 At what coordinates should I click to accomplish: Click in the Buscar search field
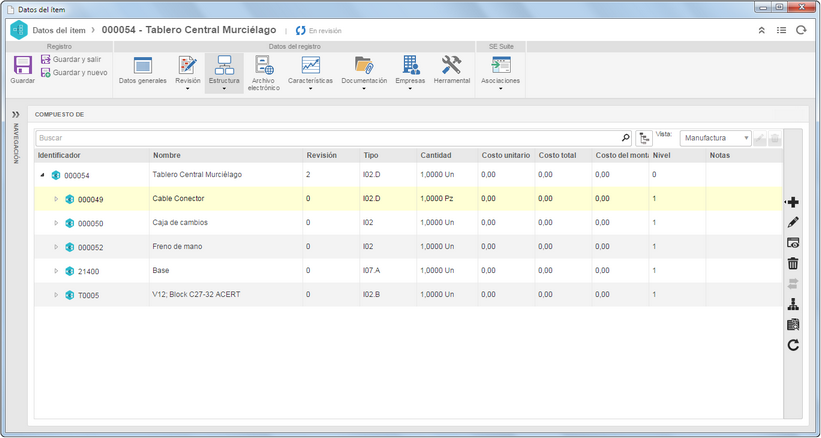tap(327, 138)
